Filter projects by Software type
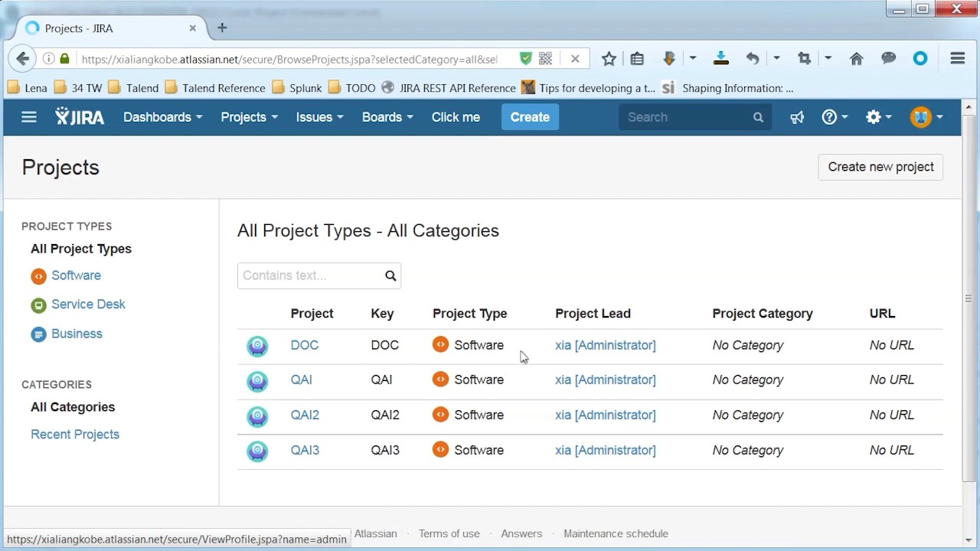This screenshot has height=551, width=980. pos(76,275)
